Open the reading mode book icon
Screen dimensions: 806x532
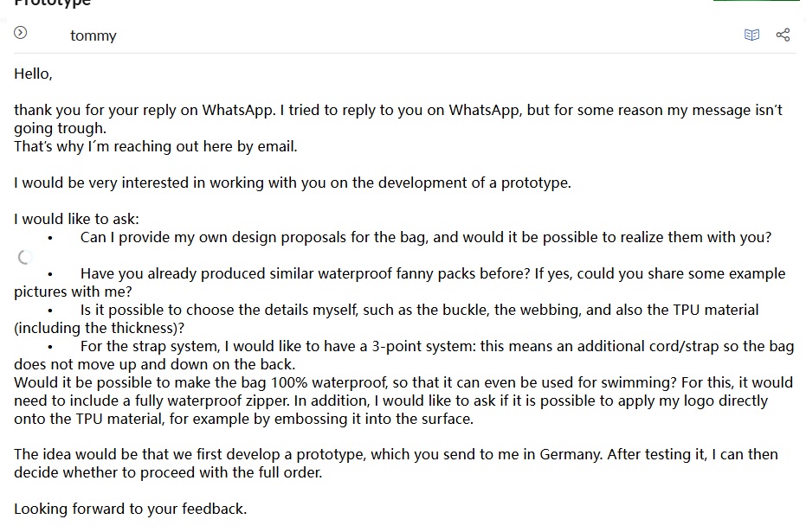click(x=752, y=35)
